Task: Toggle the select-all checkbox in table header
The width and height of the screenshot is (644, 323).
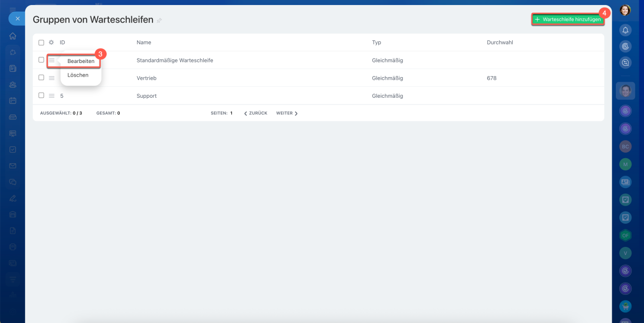Action: [41, 43]
